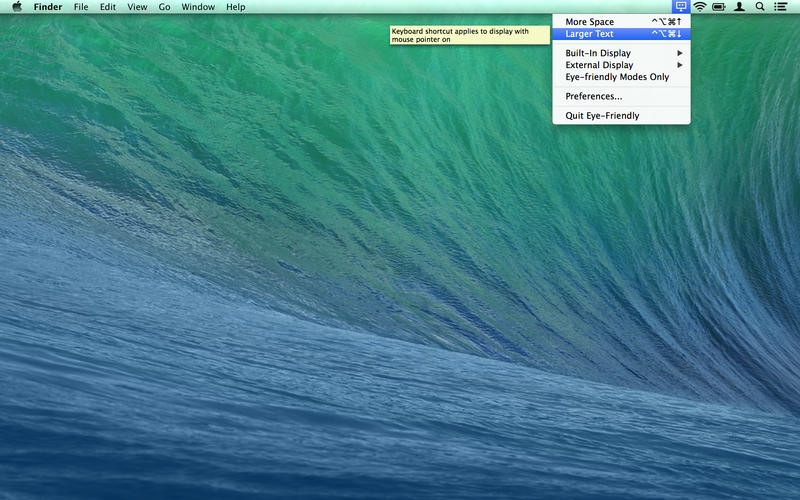Screen dimensions: 800x500
Task: Open the Edit menu
Action: [107, 7]
